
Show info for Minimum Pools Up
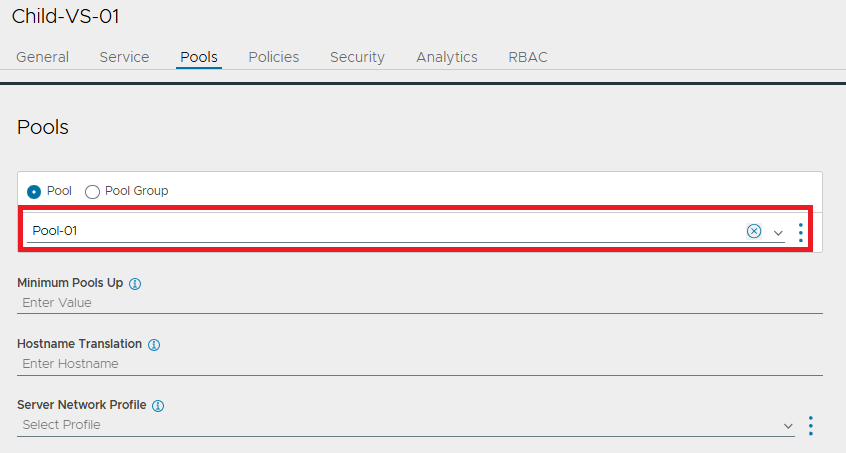pyautogui.click(x=135, y=284)
